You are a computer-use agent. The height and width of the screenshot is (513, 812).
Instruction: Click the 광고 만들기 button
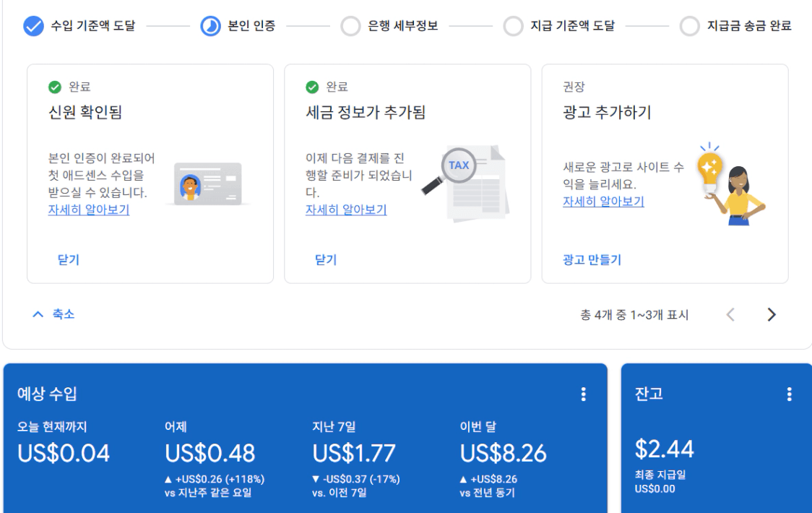pyautogui.click(x=592, y=260)
